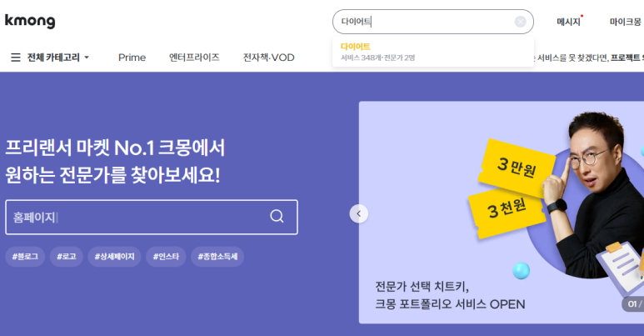Screen dimensions: 644x336
Task: Go to previous banner with left arrow
Action: pos(358,213)
